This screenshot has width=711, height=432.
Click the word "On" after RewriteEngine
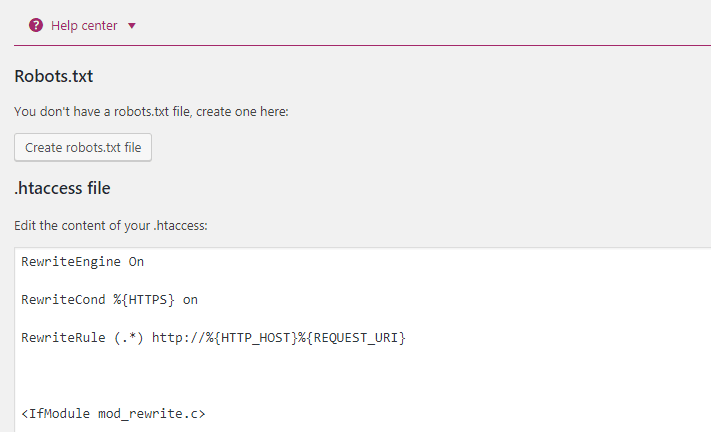click(136, 262)
